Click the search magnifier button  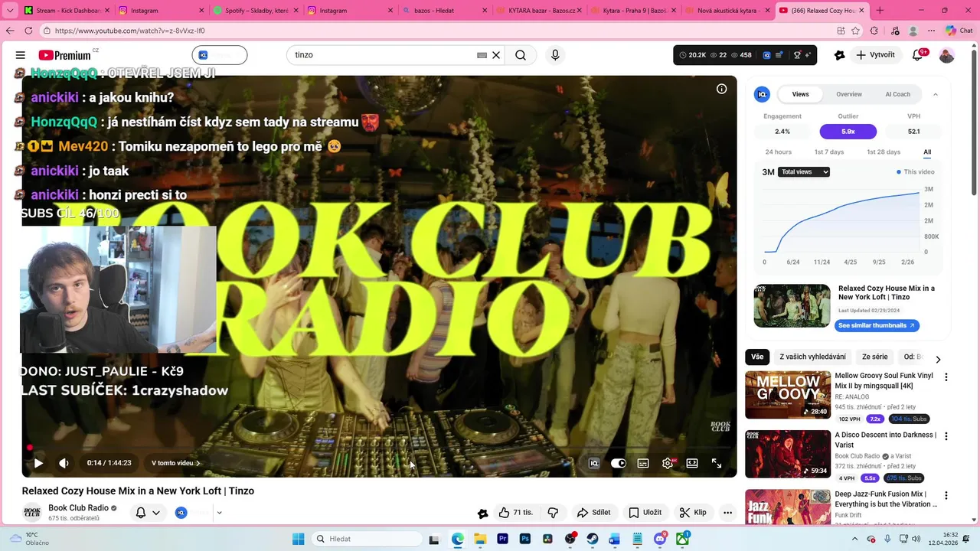coord(521,55)
